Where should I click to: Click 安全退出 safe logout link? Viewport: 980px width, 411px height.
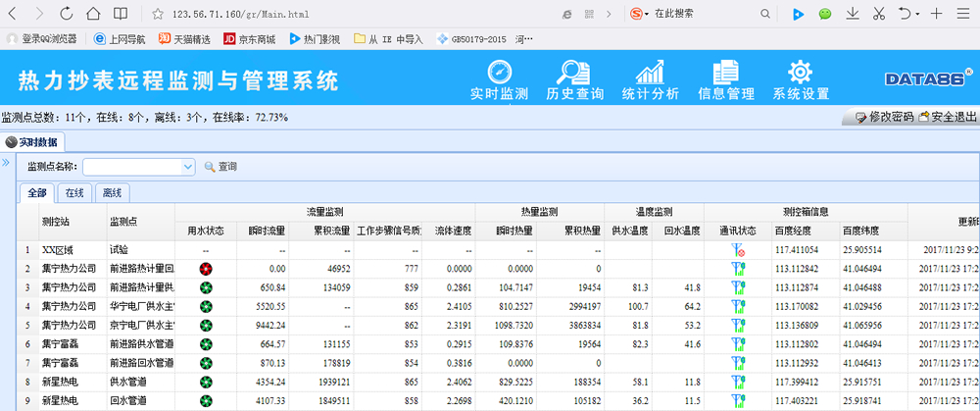(947, 117)
